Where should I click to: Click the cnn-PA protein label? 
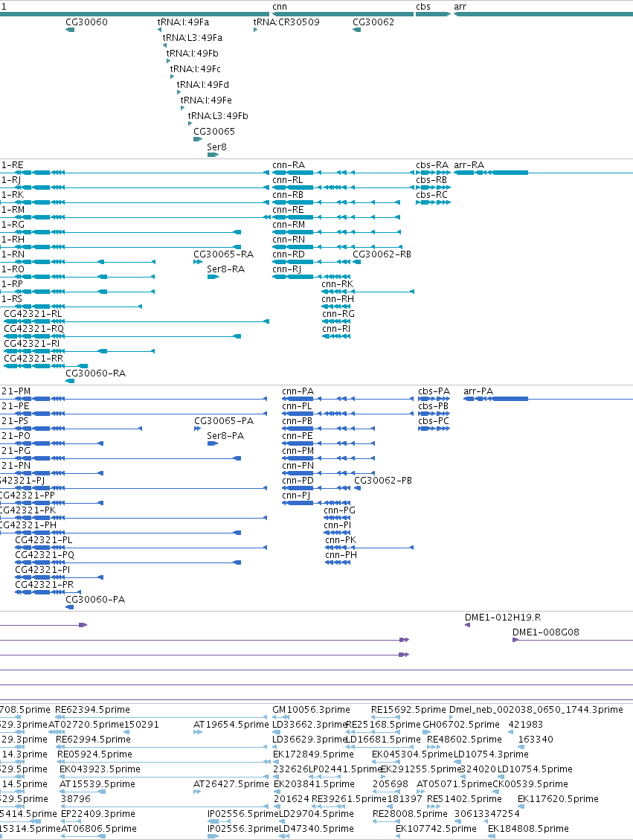click(298, 391)
